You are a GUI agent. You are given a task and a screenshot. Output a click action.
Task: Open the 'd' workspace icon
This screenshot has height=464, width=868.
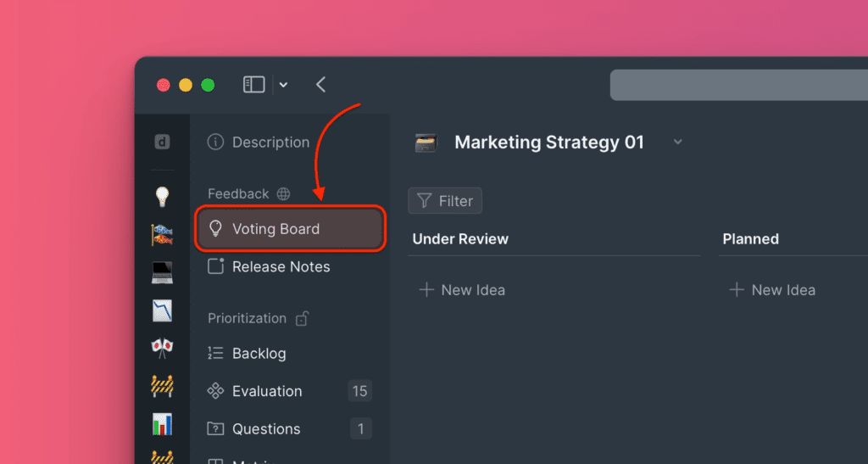tap(162, 143)
